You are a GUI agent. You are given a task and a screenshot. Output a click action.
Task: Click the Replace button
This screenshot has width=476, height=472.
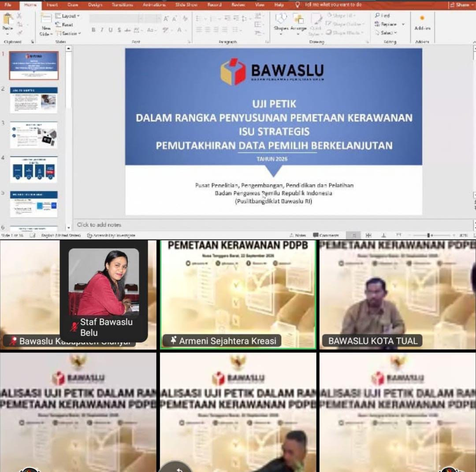point(386,24)
